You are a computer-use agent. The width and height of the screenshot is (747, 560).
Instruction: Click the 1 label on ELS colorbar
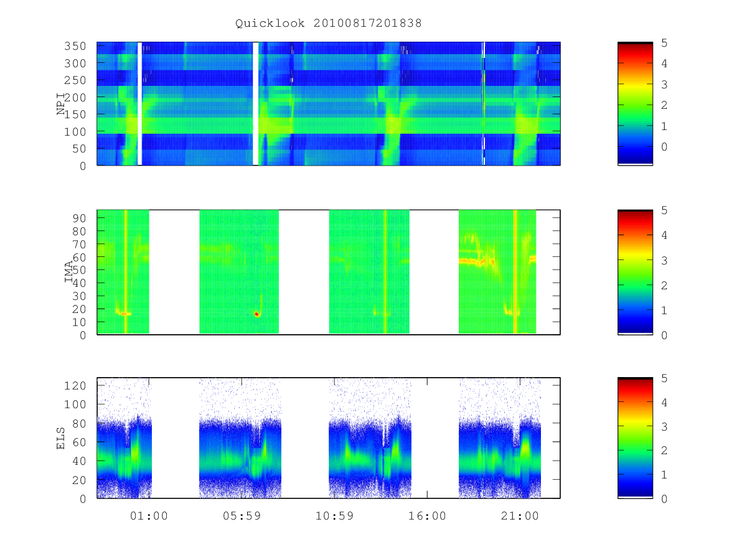pyautogui.click(x=664, y=474)
